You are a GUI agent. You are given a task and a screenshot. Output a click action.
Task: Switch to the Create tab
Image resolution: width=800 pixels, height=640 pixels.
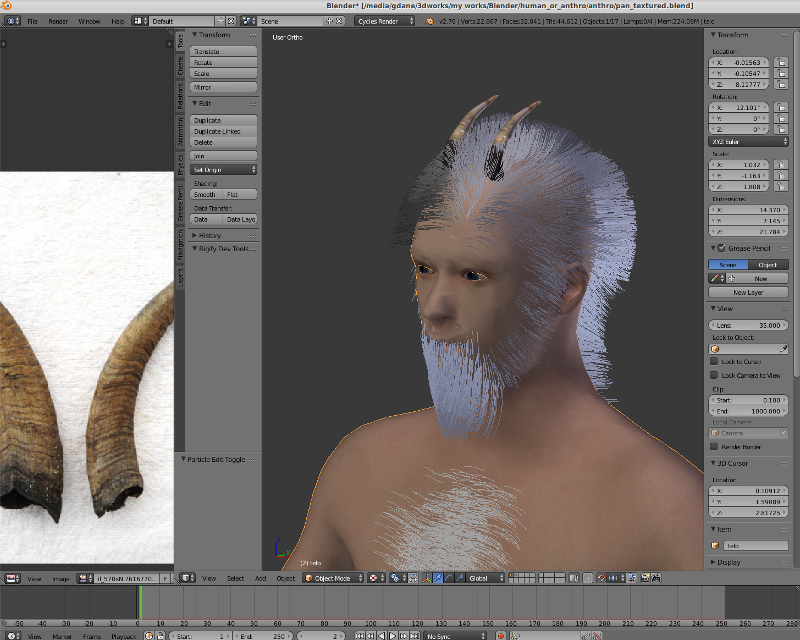click(181, 67)
